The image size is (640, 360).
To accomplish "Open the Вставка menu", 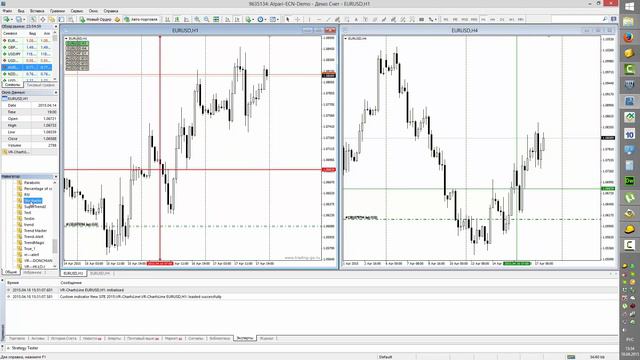I will [37, 11].
